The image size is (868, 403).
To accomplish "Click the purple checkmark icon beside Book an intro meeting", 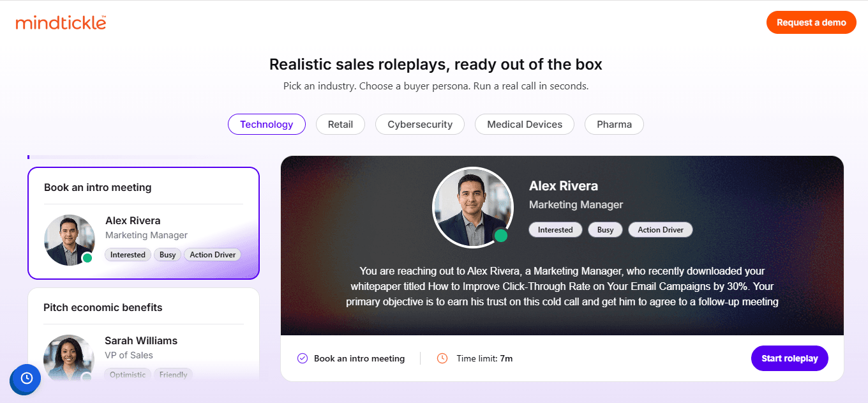I will pos(303,358).
